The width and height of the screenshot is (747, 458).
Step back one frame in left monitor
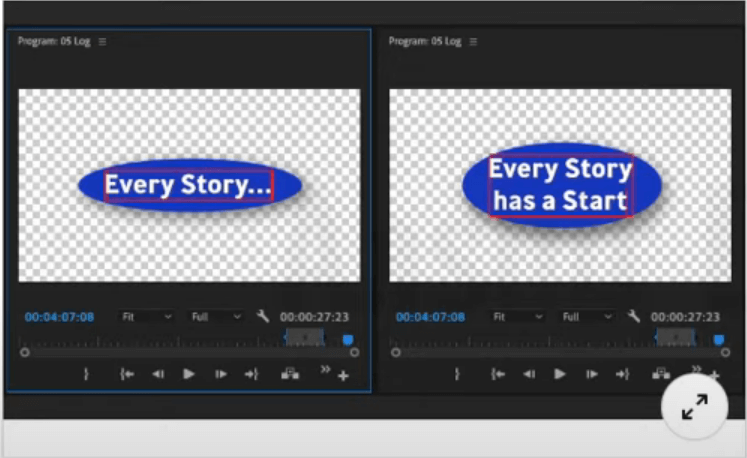(157, 374)
